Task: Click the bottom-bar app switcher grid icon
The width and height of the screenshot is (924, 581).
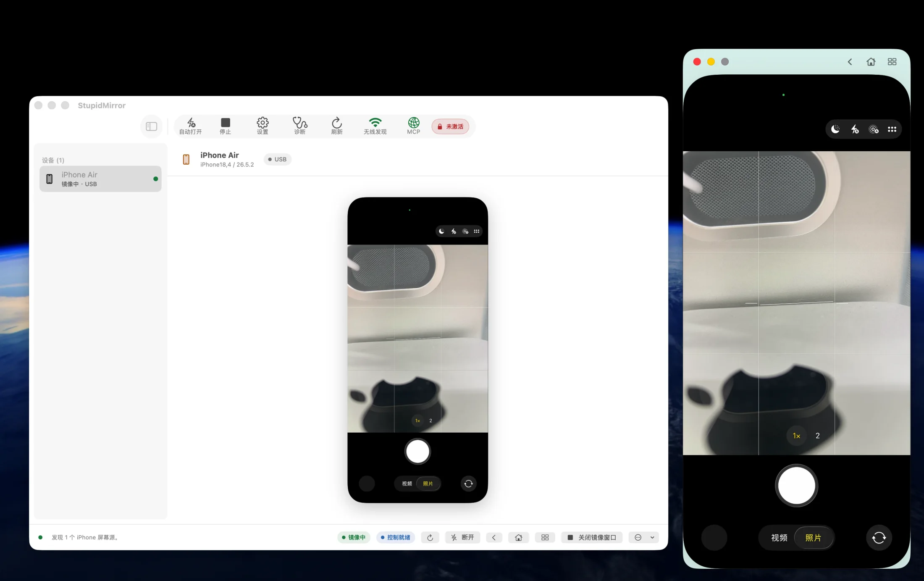Action: click(x=545, y=537)
